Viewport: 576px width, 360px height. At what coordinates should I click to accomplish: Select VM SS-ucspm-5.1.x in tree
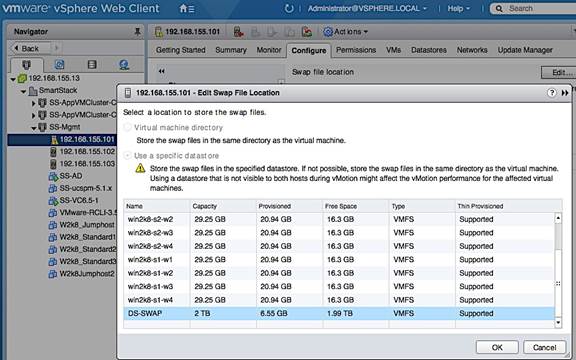click(86, 188)
